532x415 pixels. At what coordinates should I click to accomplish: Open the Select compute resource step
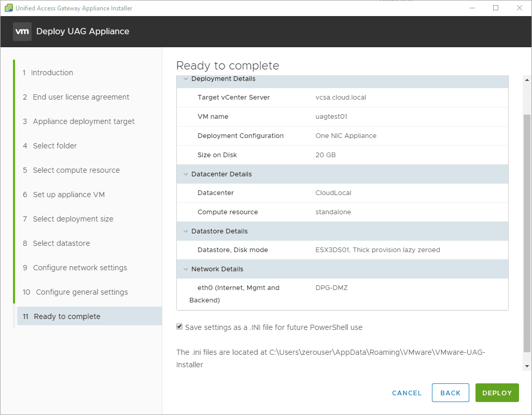76,170
